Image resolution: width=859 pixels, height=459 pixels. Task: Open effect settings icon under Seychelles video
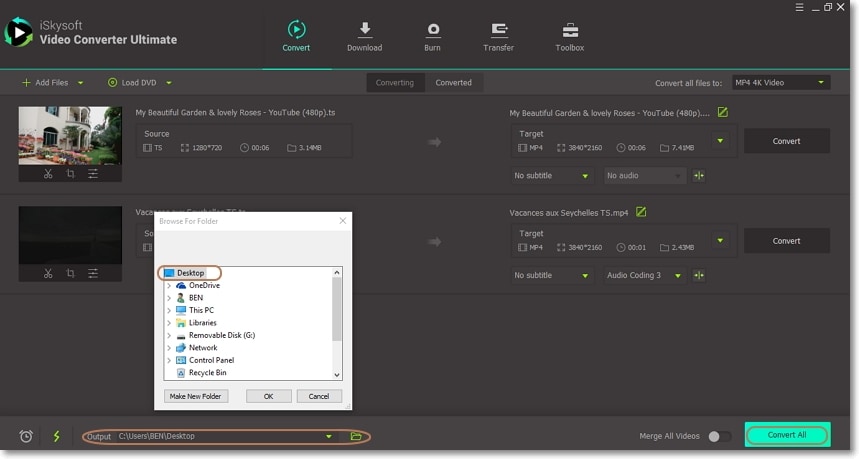click(93, 273)
